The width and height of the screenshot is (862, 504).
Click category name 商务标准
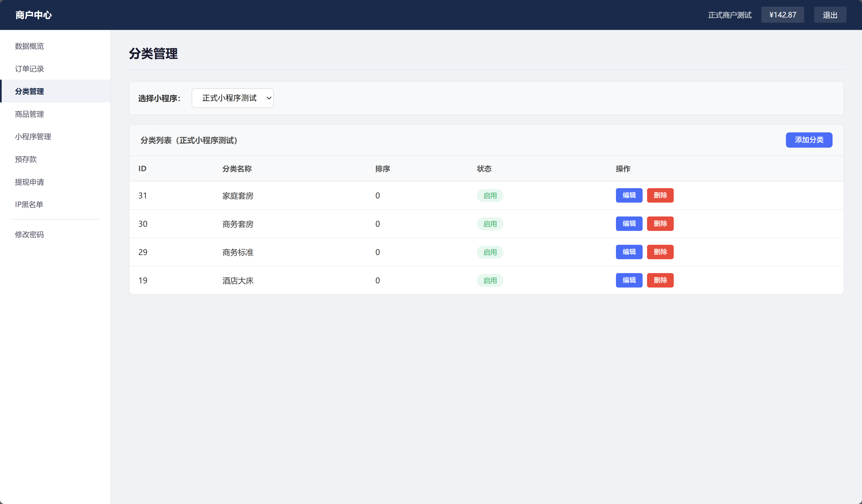pos(238,253)
